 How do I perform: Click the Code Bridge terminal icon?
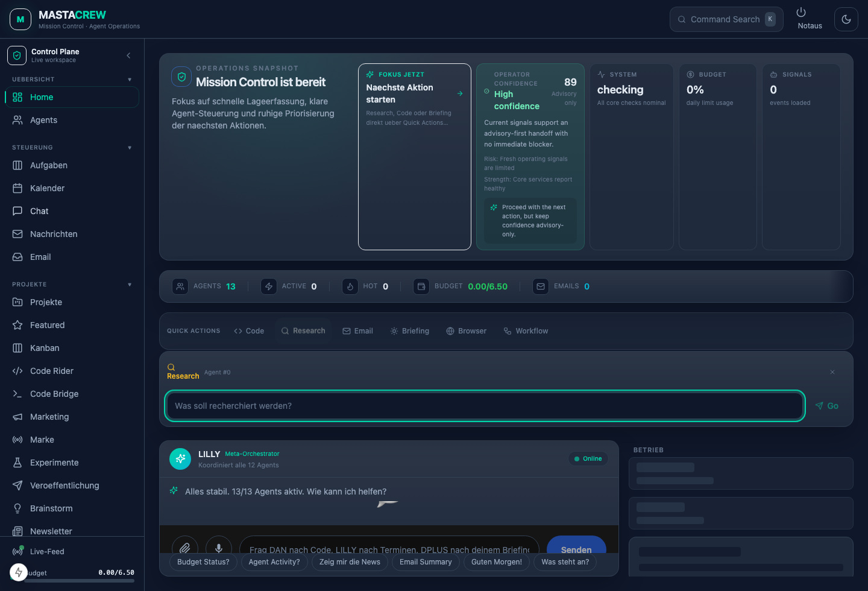click(17, 394)
